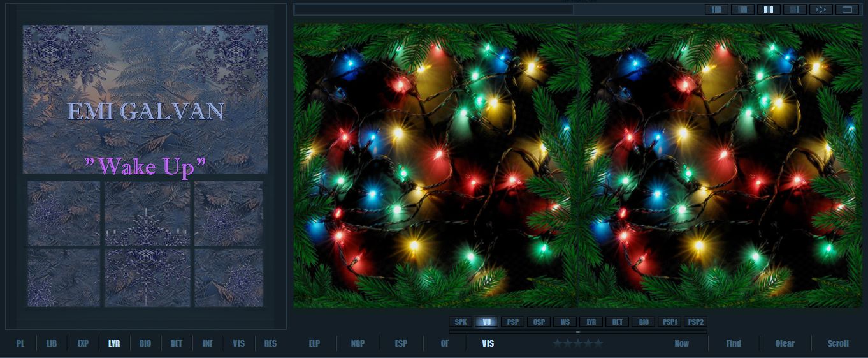868x358 pixels.
Task: Toggle the SPK visualization button
Action: point(461,322)
